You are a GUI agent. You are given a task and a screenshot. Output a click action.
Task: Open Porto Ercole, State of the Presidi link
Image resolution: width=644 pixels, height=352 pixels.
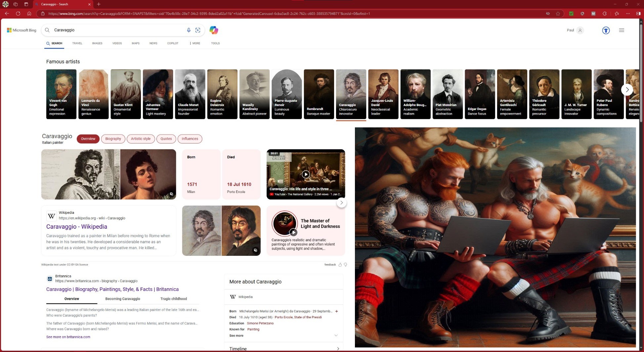pos(298,317)
